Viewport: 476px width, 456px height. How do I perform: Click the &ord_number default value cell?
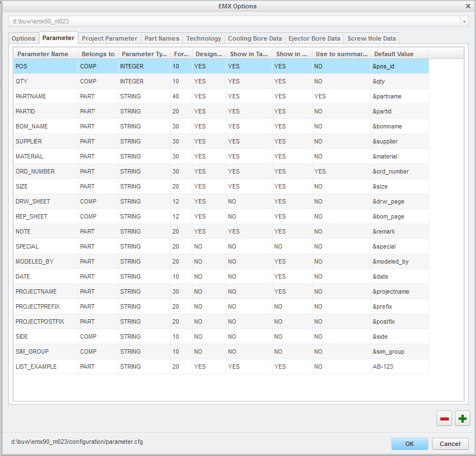399,171
